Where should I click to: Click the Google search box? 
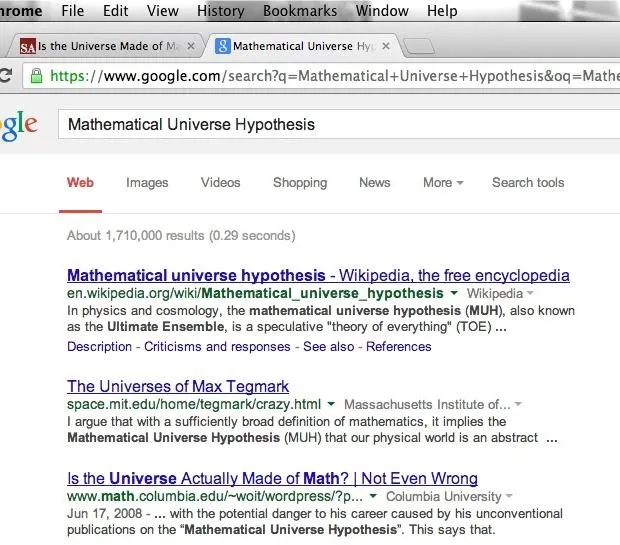[x=339, y=125]
